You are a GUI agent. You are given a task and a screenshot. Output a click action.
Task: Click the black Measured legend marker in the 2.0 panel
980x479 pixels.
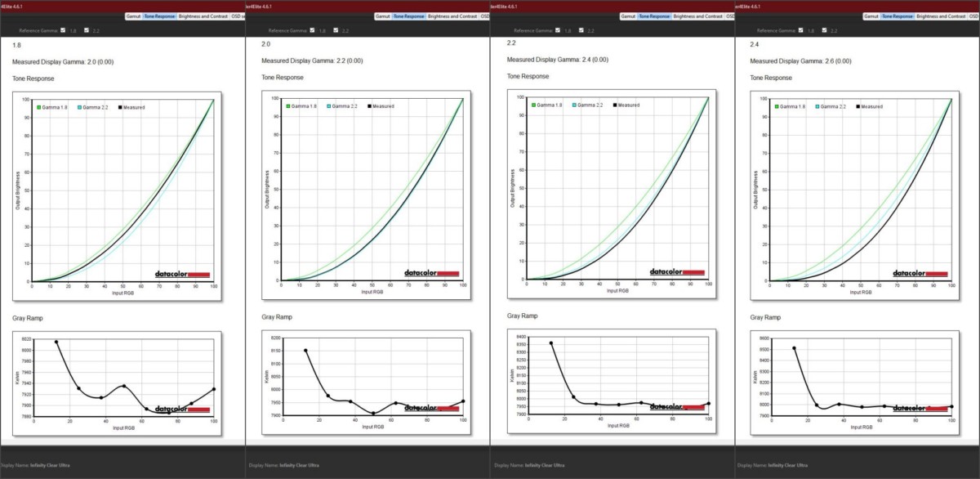369,106
